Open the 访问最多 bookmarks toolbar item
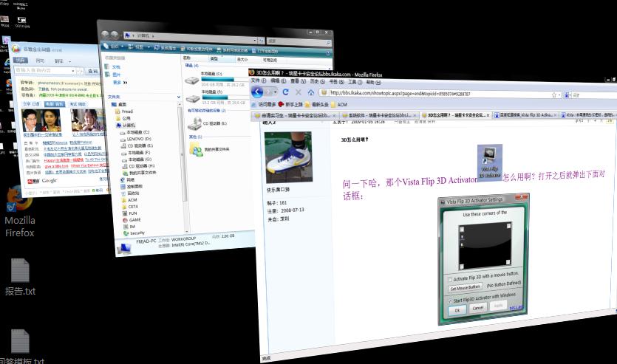This screenshot has height=364, width=617. tap(263, 104)
